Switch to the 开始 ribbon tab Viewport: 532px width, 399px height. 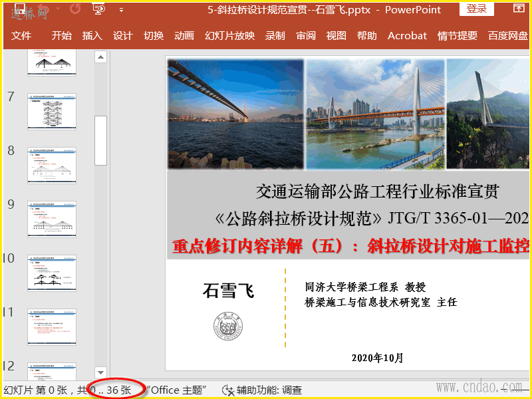coord(62,36)
